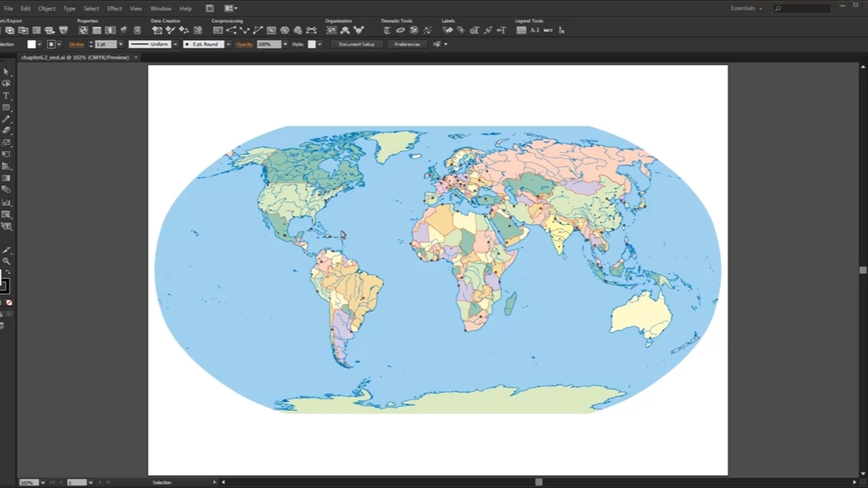
Task: Expand the Uniform stroke profile dropdown
Action: 175,44
